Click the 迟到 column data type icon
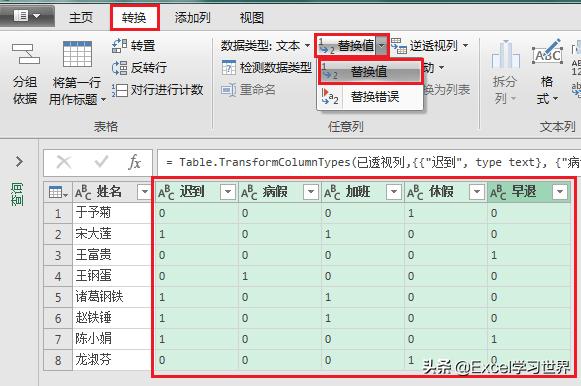This screenshot has width=581, height=386. [x=166, y=192]
